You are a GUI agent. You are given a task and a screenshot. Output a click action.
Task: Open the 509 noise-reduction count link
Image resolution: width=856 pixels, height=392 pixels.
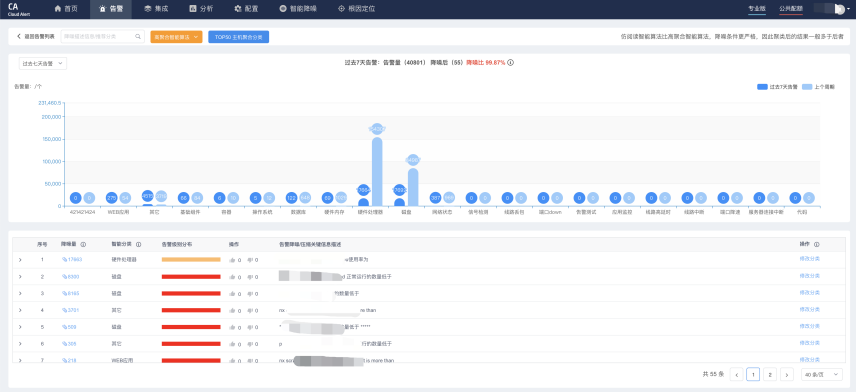tap(69, 327)
